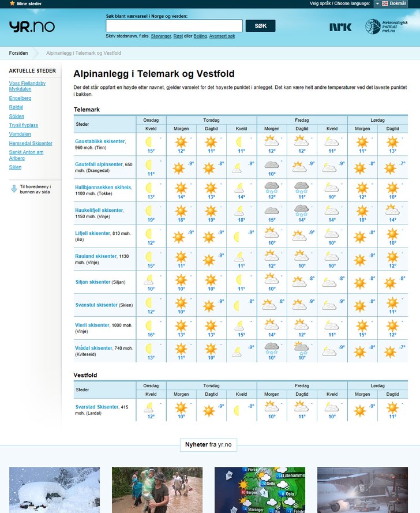Click the Norwegian flag language icon

point(385,3)
